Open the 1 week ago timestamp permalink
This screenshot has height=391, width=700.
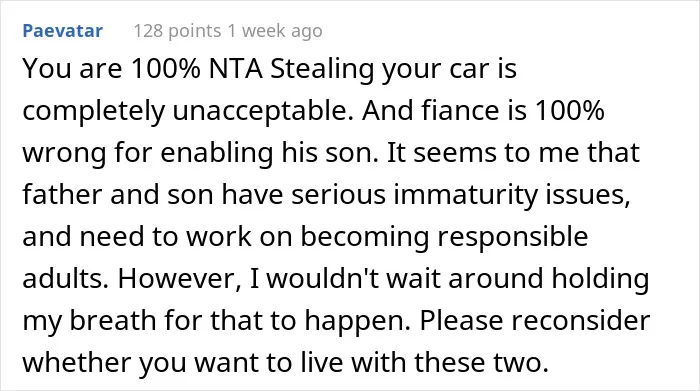click(x=275, y=31)
